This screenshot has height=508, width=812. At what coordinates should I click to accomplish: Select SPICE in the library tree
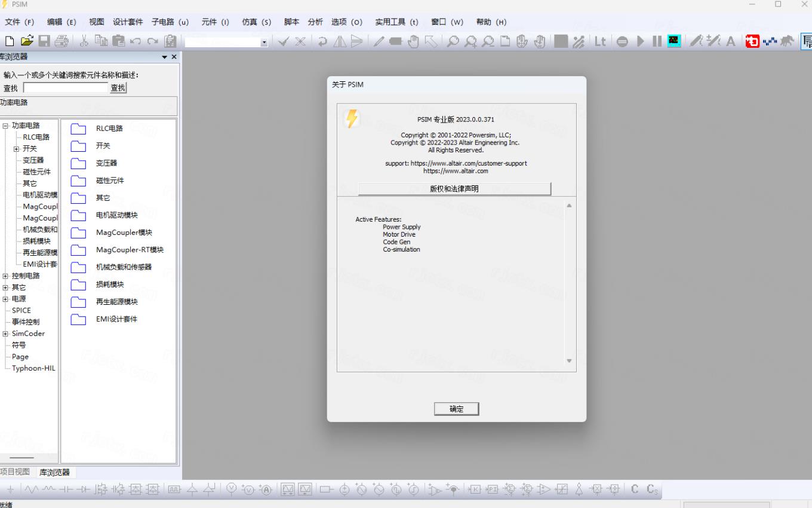tap(21, 310)
